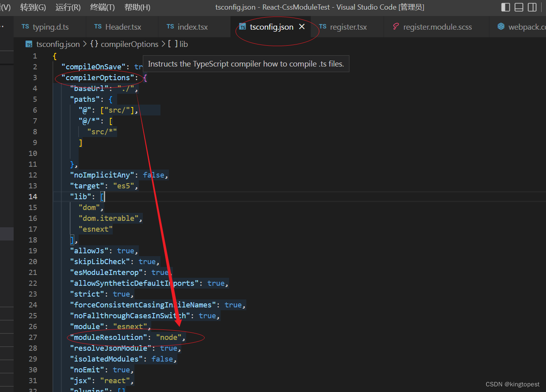This screenshot has height=392, width=546.
Task: Click "src/*" string on line 8
Action: point(102,131)
